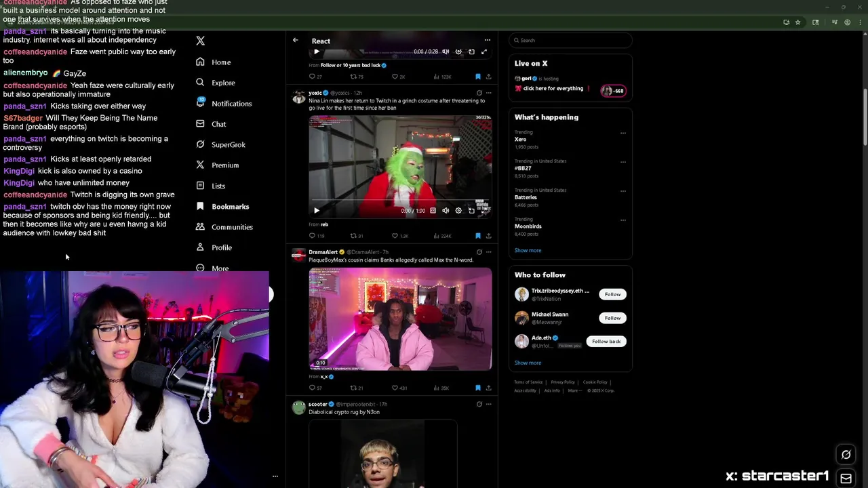The height and width of the screenshot is (488, 868).
Task: Expand the More menu in the sidebar
Action: pos(212,268)
